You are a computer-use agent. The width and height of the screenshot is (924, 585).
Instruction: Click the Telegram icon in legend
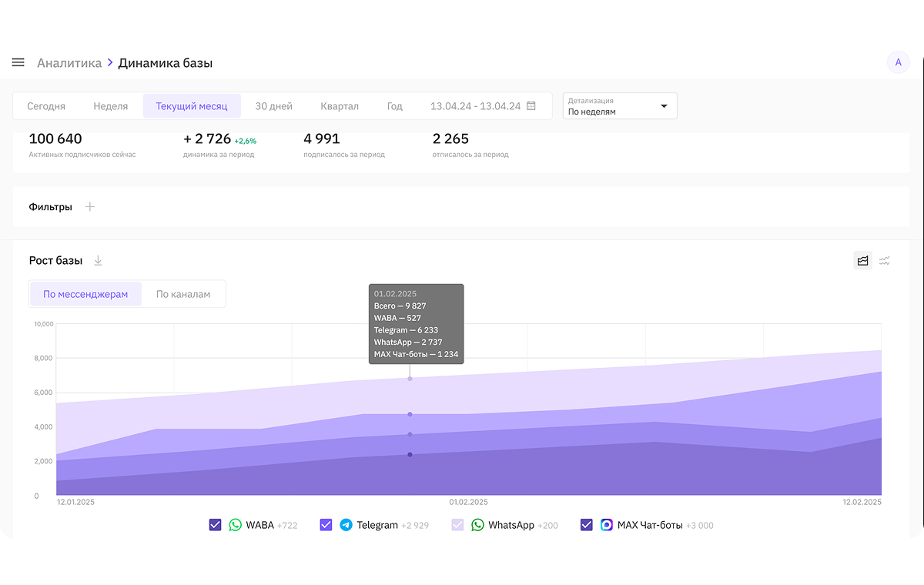[x=346, y=525]
